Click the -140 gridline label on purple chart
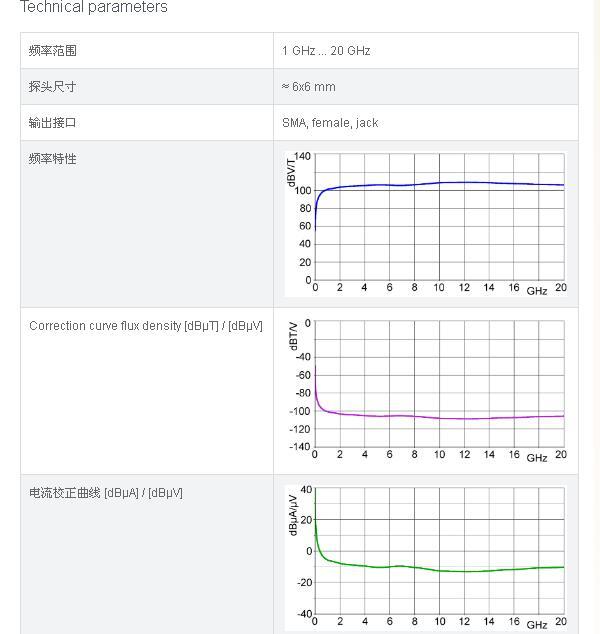The image size is (600, 634). (299, 447)
